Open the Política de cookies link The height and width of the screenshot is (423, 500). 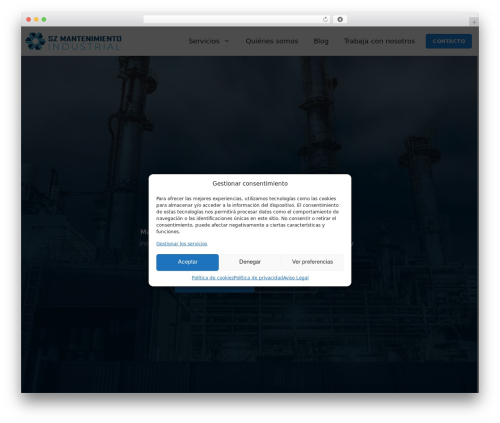[x=212, y=278]
